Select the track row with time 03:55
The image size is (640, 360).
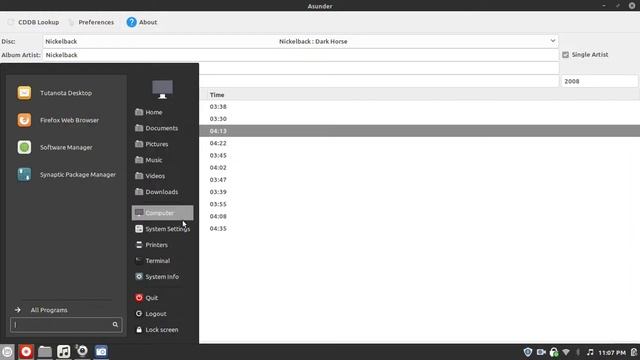pos(419,204)
